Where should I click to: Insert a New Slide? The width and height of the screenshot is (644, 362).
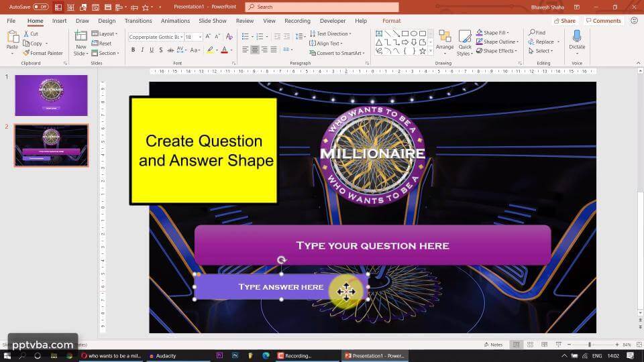click(x=81, y=43)
